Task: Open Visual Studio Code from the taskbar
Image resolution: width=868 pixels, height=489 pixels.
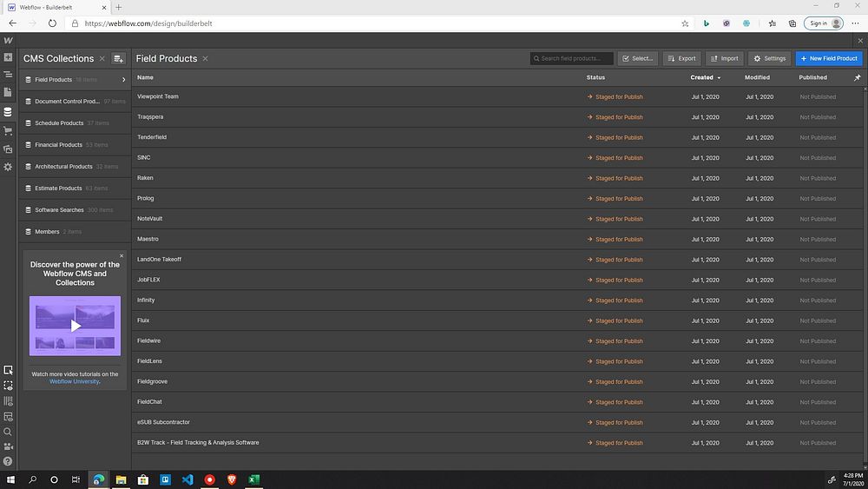Action: click(x=187, y=479)
